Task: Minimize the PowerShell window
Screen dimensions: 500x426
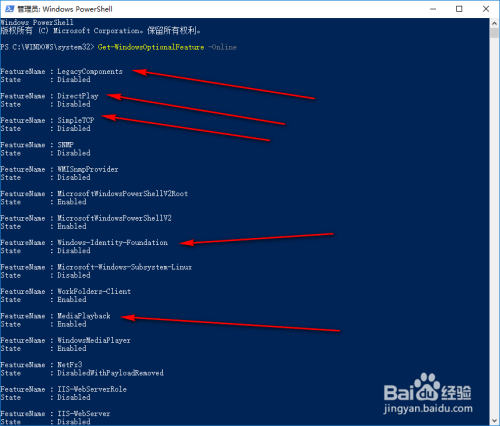Action: point(433,9)
